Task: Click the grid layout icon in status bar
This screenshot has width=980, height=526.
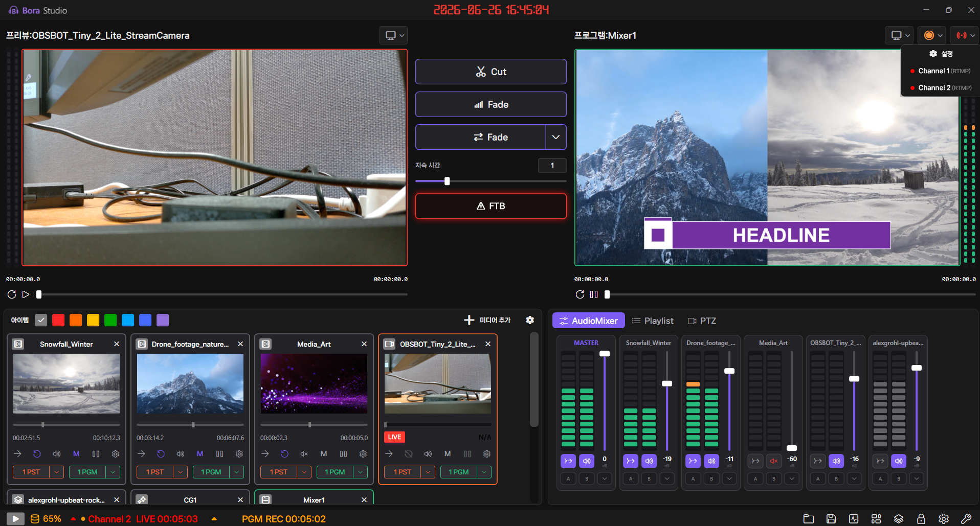Action: 876,519
